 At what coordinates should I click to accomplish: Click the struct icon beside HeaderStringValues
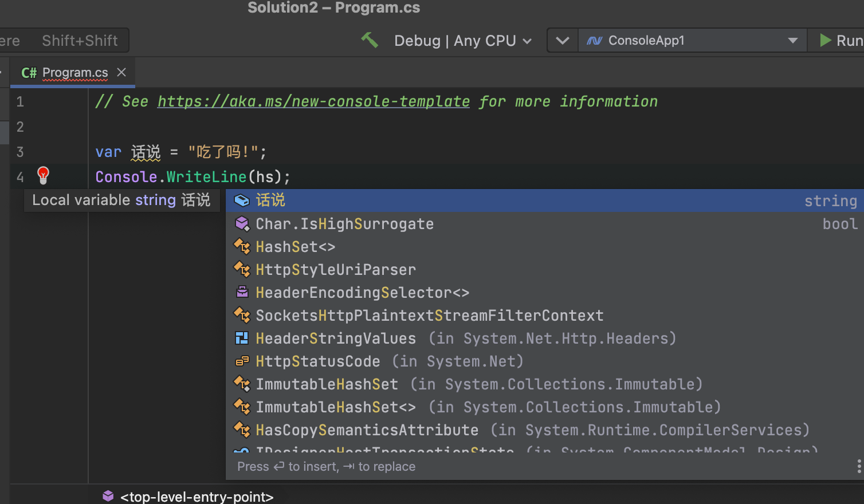click(242, 338)
